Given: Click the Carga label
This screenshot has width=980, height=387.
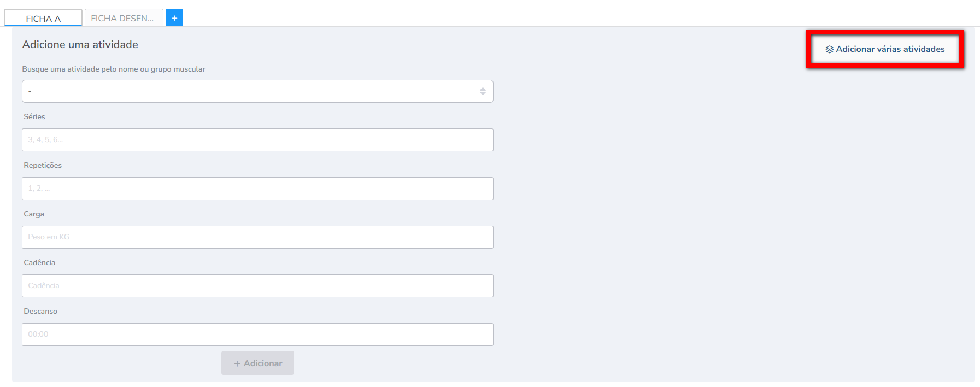Looking at the screenshot, I should (34, 214).
